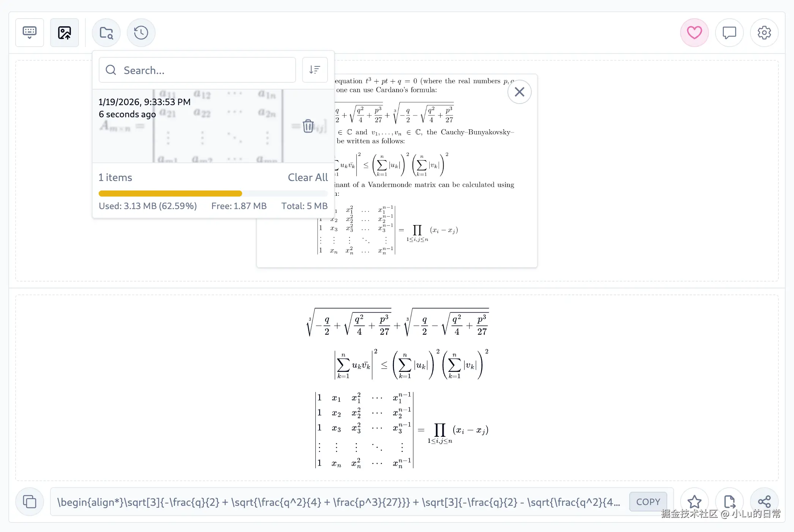Click the pink heart favorite icon
This screenshot has width=794, height=532.
pos(694,33)
